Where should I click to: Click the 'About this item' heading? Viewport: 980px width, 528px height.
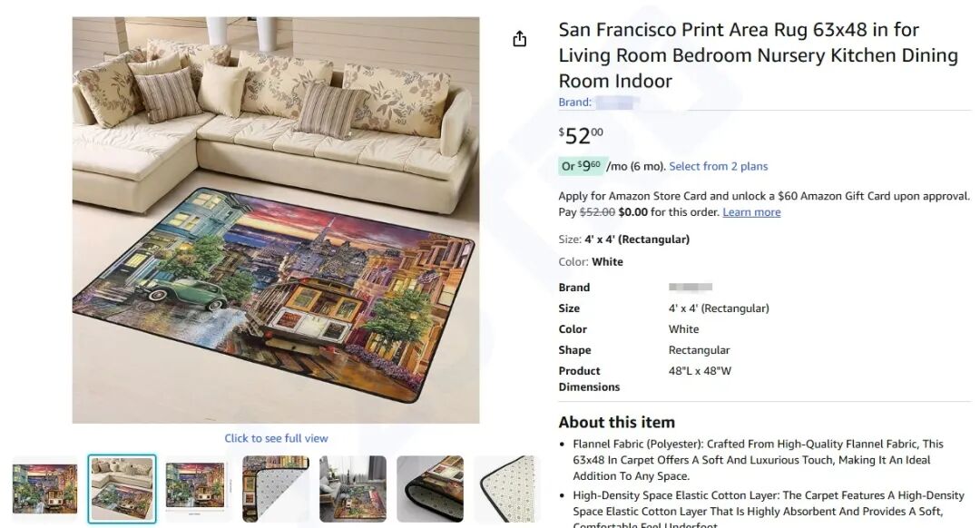616,422
